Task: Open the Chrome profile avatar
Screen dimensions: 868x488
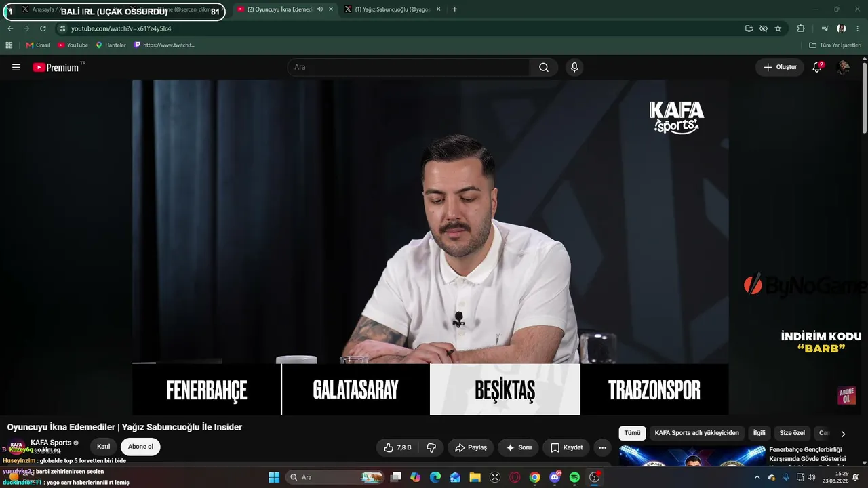Action: point(842,28)
